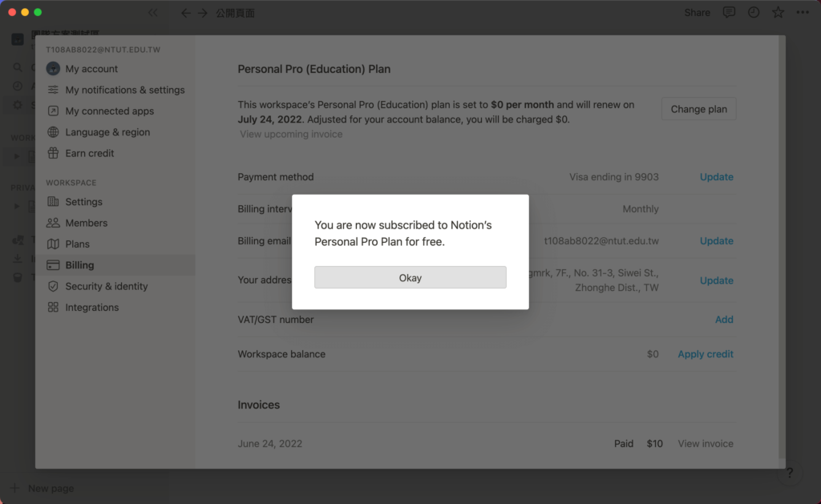Open the help question mark button
This screenshot has height=504, width=821.
pos(790,473)
